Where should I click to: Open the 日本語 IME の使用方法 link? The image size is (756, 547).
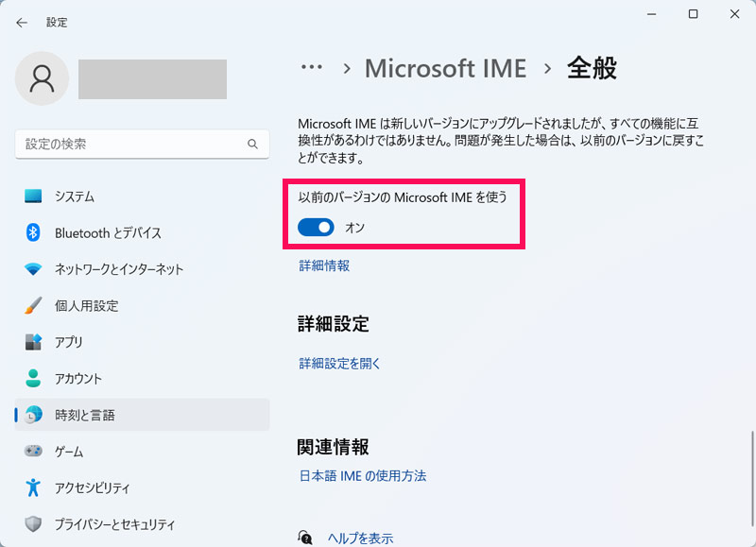click(x=363, y=476)
